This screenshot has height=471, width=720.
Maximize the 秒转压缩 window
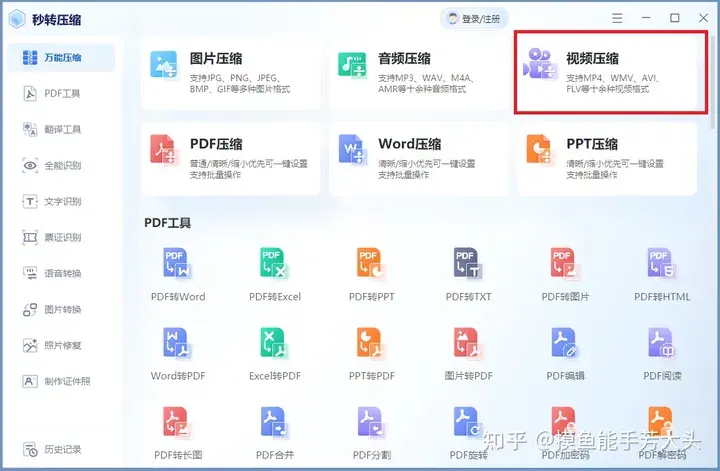pos(675,18)
